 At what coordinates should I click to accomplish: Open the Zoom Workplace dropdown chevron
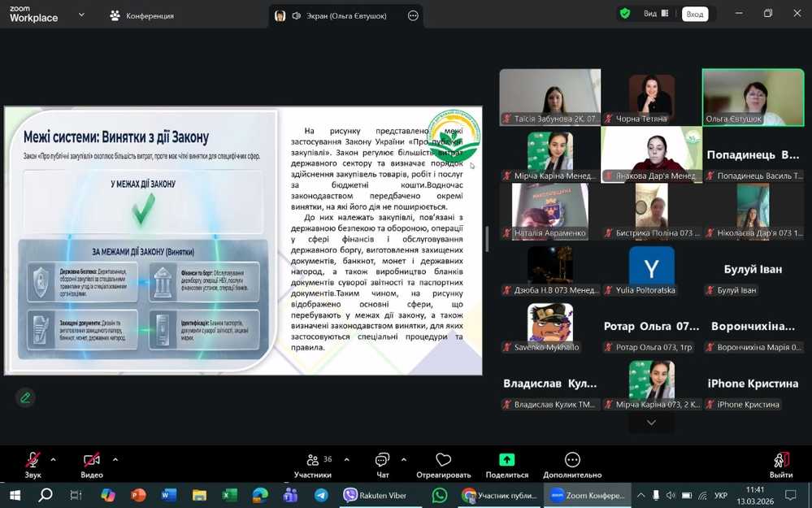(x=81, y=15)
